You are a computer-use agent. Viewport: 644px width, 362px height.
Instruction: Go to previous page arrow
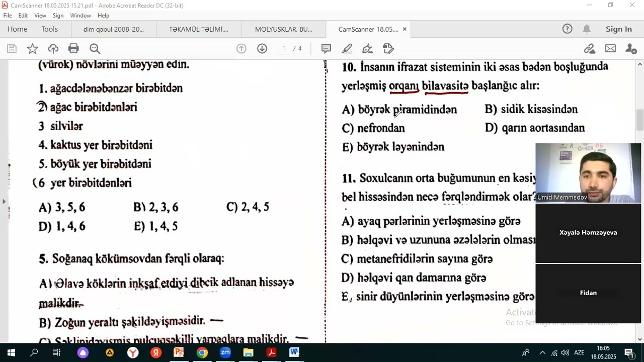tap(242, 49)
